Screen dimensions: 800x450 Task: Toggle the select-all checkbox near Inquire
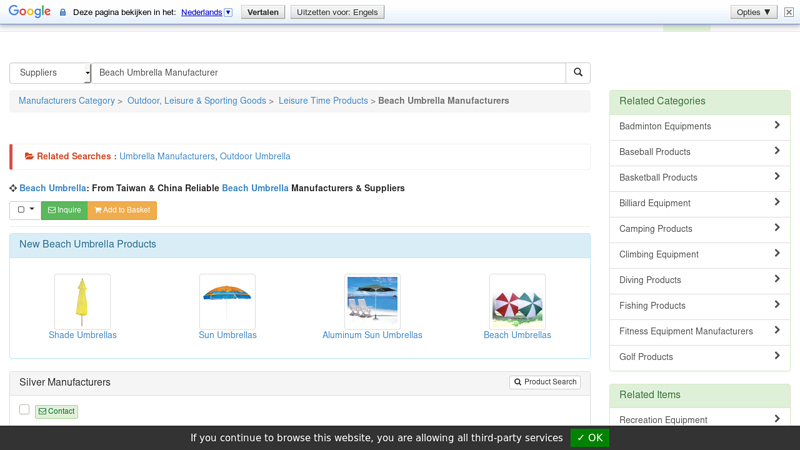point(21,210)
